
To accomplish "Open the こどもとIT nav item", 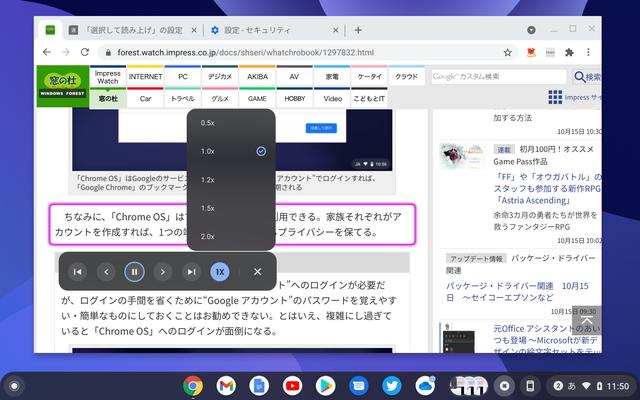I will 369,98.
